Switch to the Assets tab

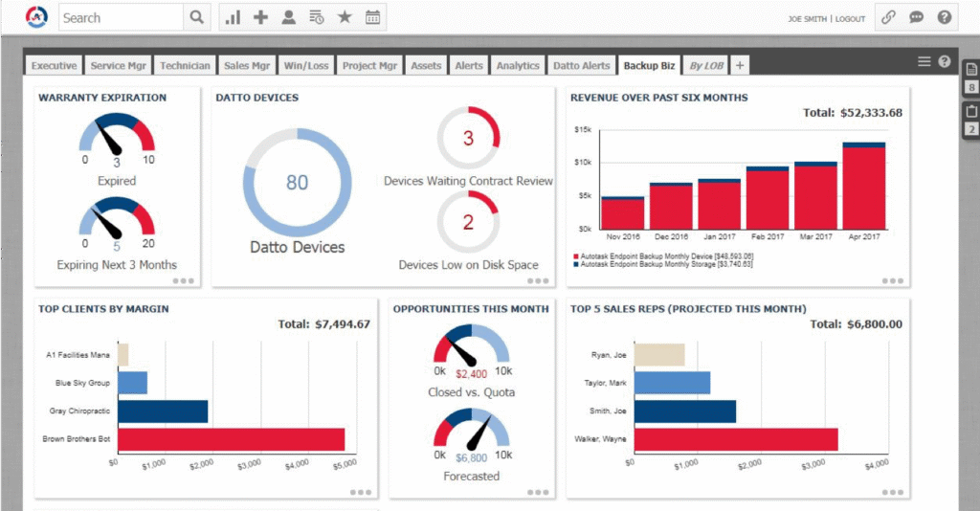tap(426, 66)
